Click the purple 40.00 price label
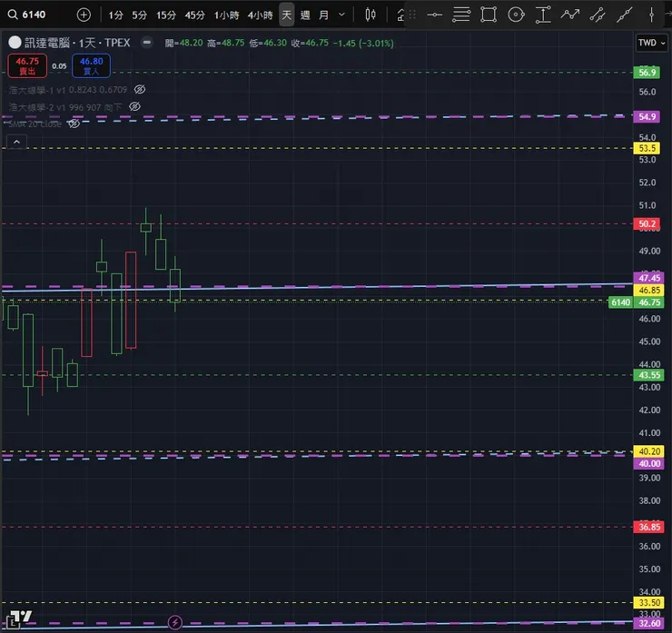Screen dimensions: 672x633 tap(649, 463)
